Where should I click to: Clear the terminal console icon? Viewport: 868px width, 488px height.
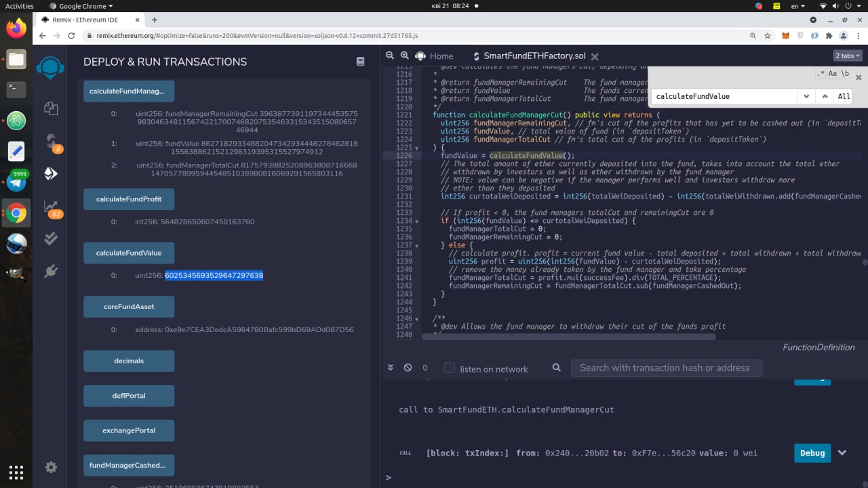click(x=408, y=367)
